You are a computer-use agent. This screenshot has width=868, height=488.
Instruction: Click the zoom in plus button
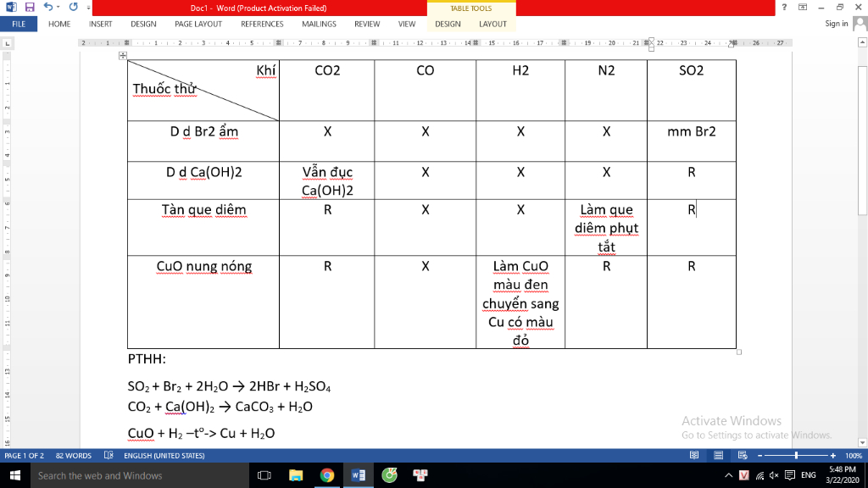tap(833, 455)
